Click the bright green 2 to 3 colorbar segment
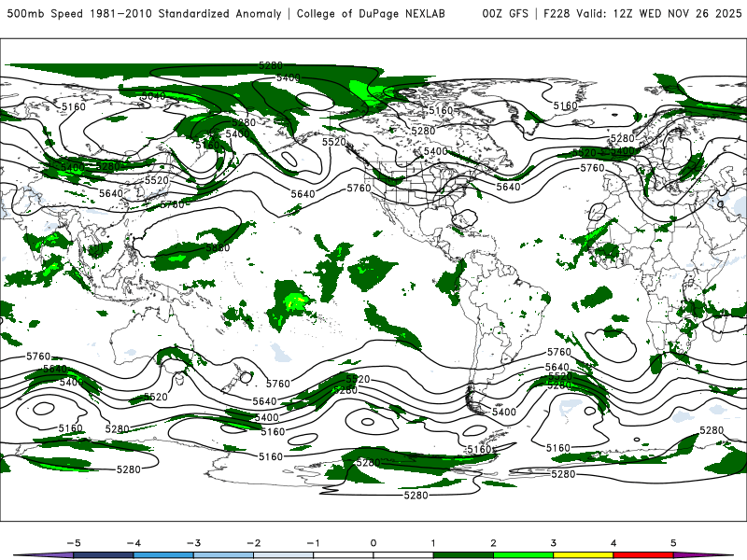747x560 pixels. tap(524, 555)
